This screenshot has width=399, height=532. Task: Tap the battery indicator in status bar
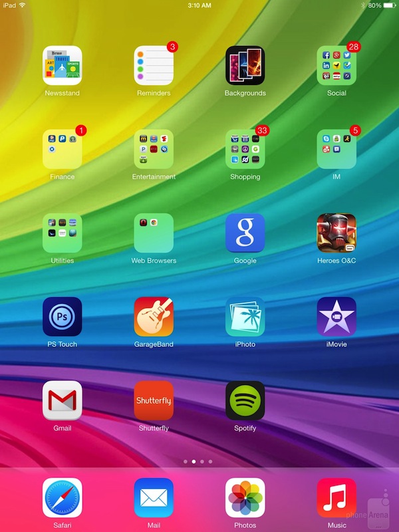click(390, 5)
